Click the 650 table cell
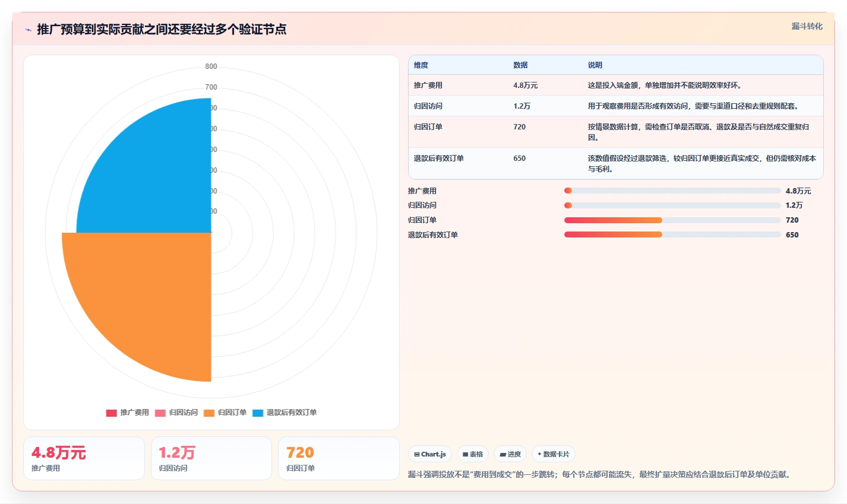847x504 pixels. [519, 159]
